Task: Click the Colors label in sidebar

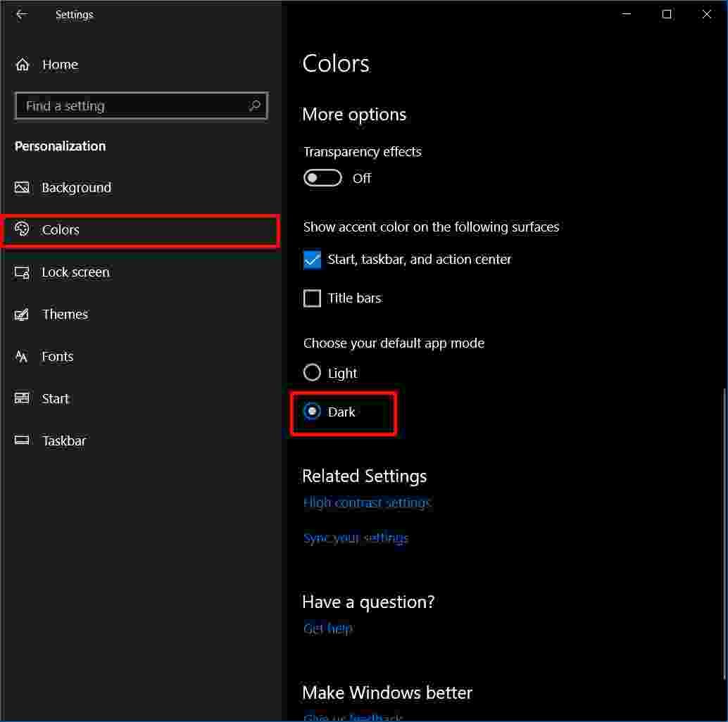Action: tap(61, 229)
